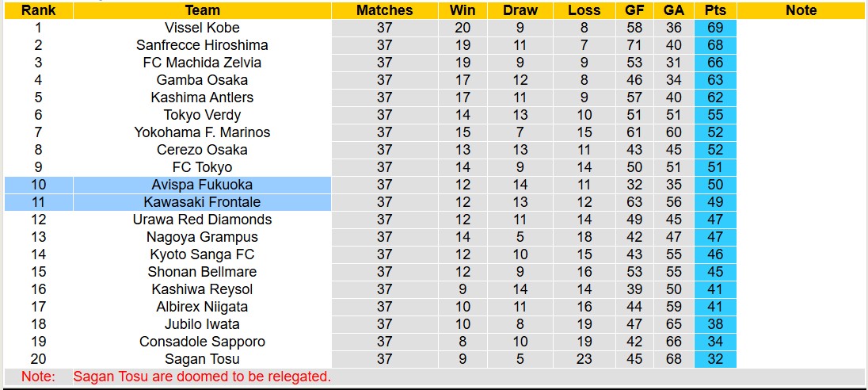The image size is (868, 390).
Task: Click the Vissel Kobe team name
Action: (202, 28)
